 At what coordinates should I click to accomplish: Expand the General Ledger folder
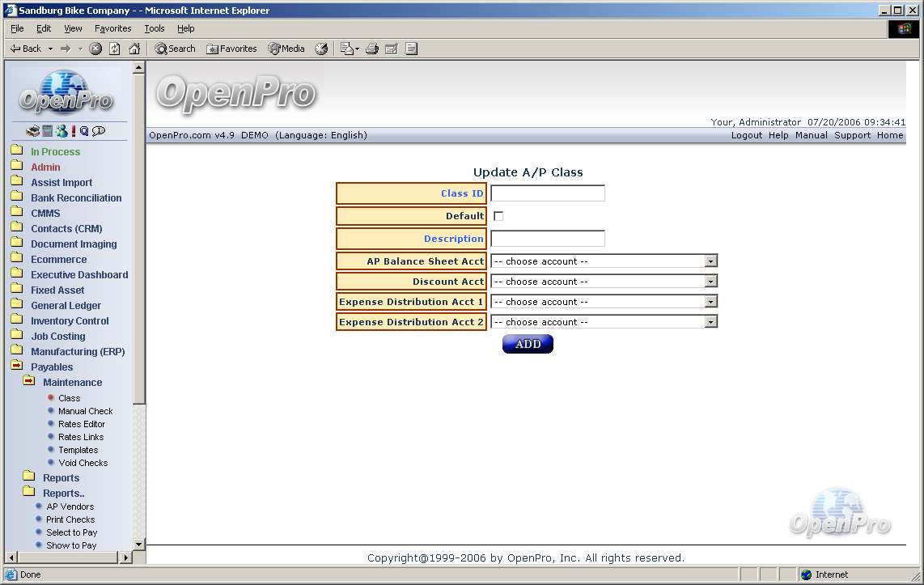66,305
